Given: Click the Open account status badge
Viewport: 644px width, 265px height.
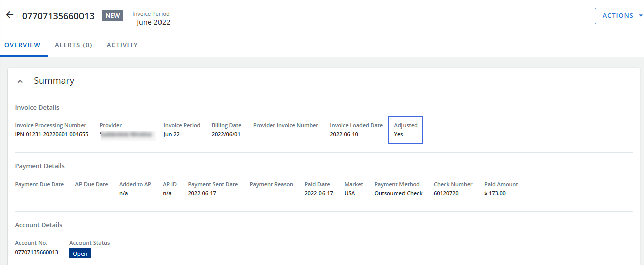Looking at the screenshot, I should tap(80, 254).
